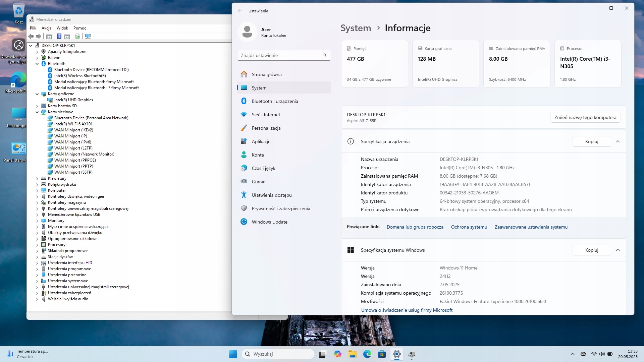This screenshot has height=362, width=644.
Task: Select Intel(R) Wi-Fi 6 AX101 adapter
Action: pyautogui.click(x=73, y=124)
